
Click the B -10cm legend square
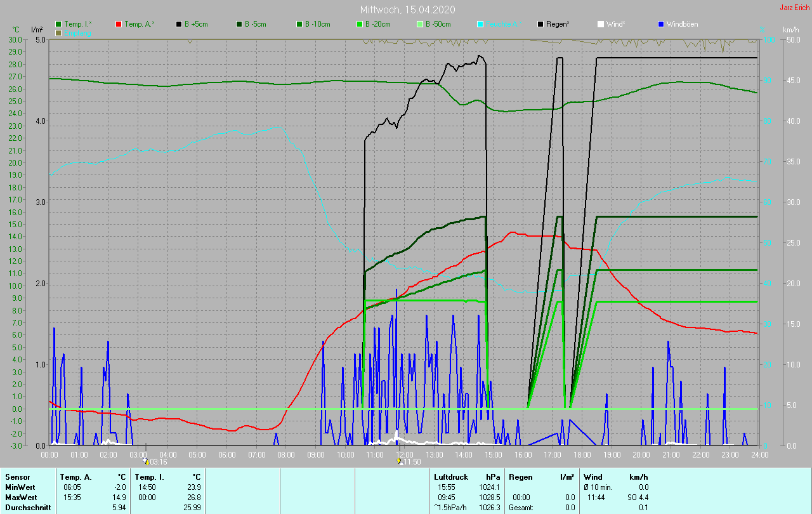[300, 24]
